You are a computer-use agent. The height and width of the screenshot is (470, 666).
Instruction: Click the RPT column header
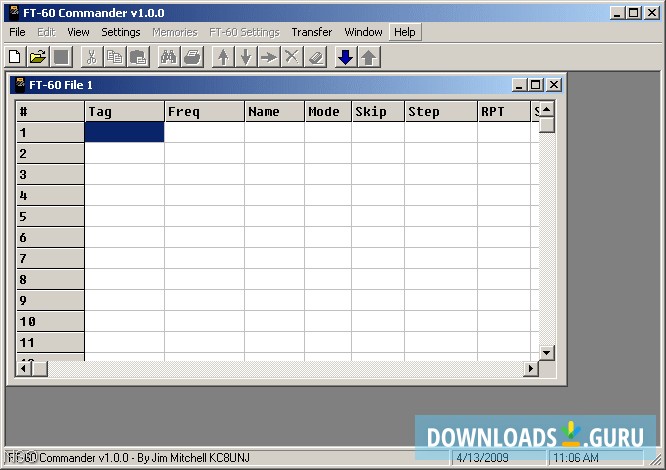[x=504, y=112]
